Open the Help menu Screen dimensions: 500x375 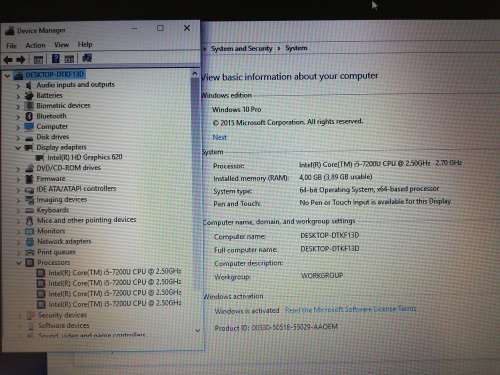(85, 44)
